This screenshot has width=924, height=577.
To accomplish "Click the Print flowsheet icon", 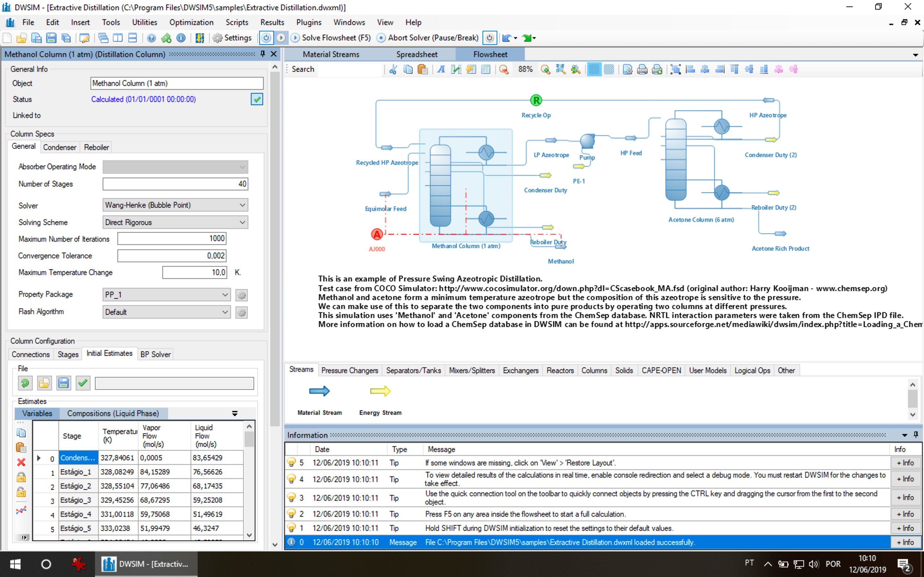I will point(643,69).
